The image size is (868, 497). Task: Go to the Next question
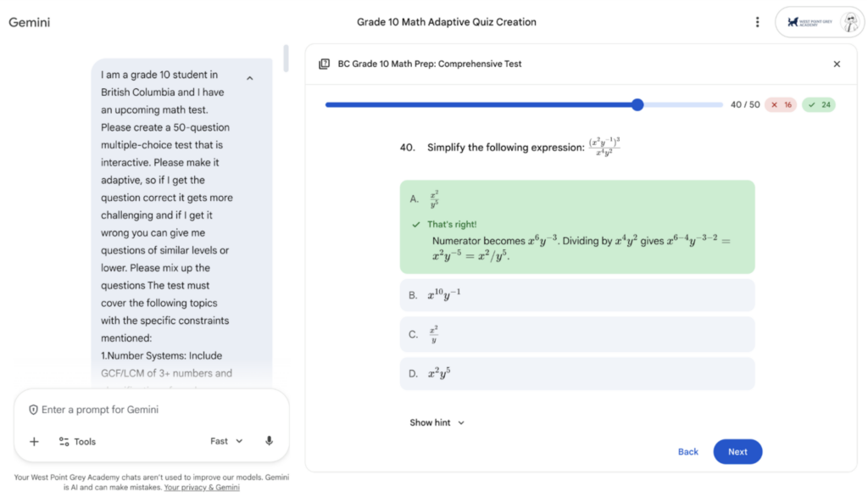point(737,451)
